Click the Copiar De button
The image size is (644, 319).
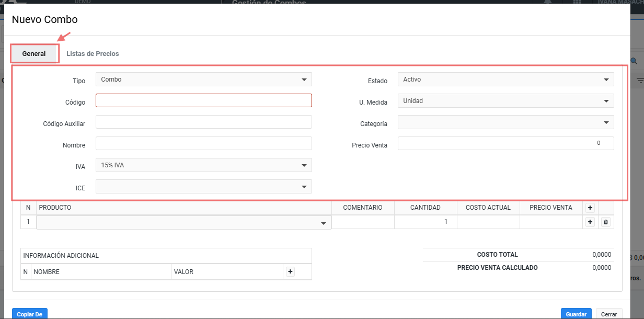tap(29, 314)
